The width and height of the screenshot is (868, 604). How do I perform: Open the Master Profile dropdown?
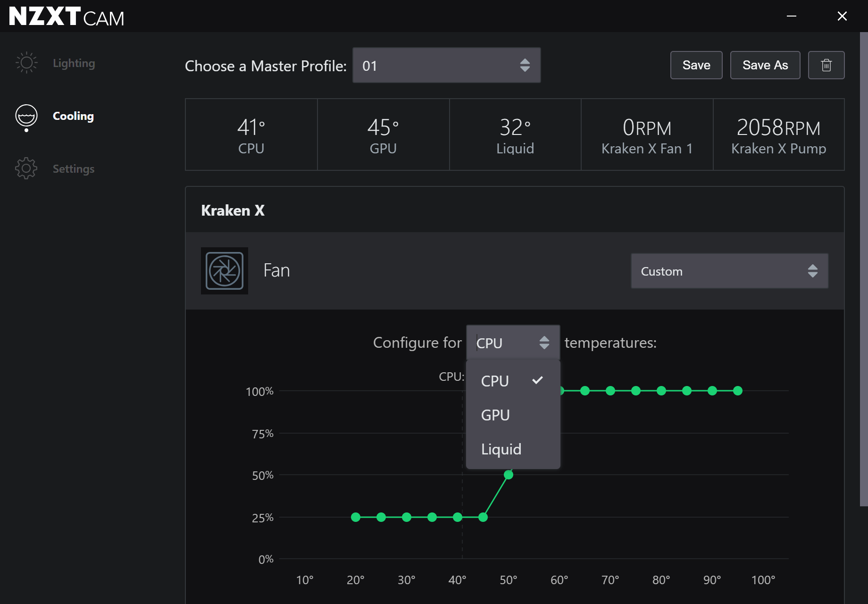coord(446,65)
